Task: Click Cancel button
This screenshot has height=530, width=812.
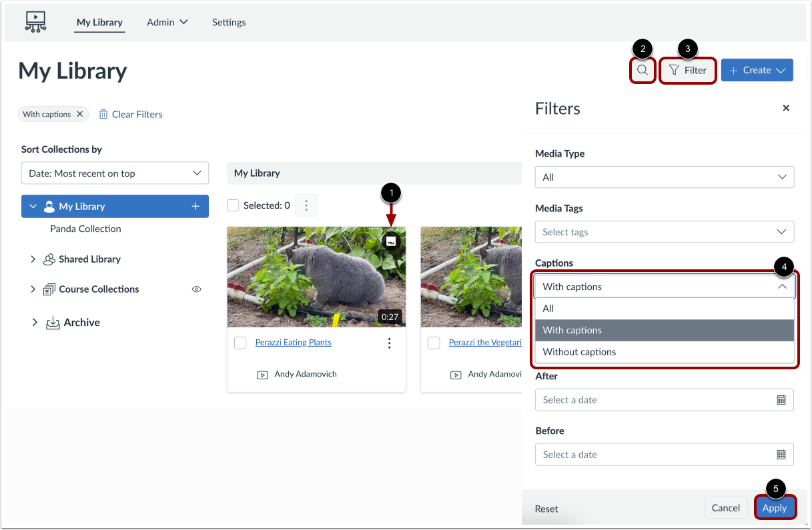Action: click(726, 508)
